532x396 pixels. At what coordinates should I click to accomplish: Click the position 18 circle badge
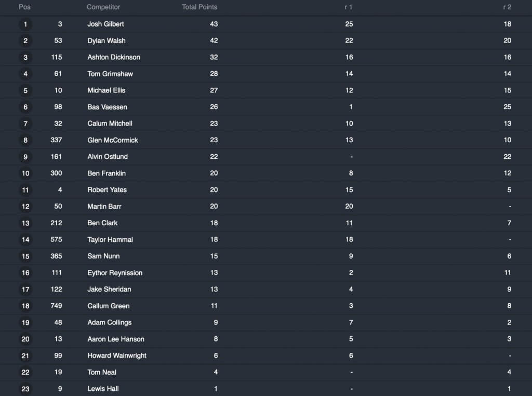point(25,306)
